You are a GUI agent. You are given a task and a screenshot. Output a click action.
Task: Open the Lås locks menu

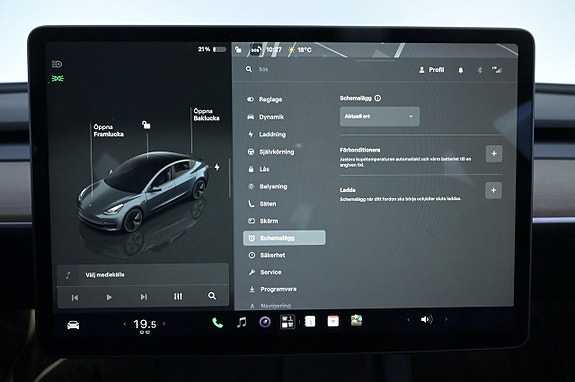(259, 169)
